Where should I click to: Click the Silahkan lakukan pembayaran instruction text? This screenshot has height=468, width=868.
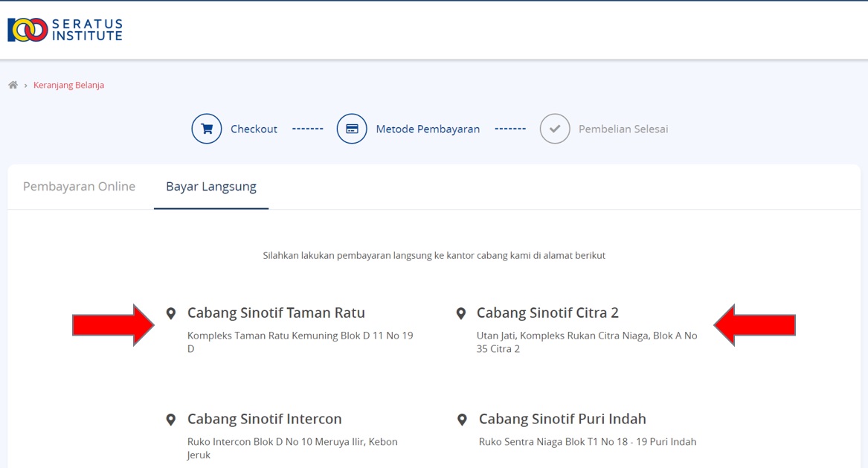click(434, 255)
